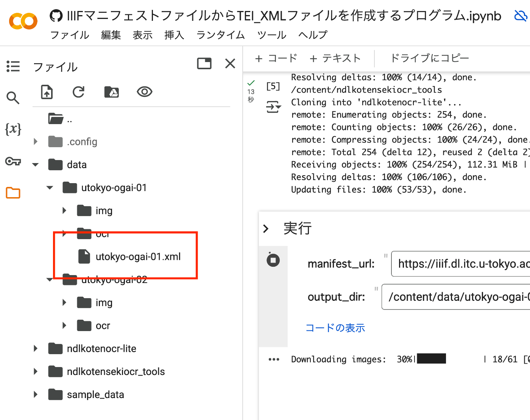The width and height of the screenshot is (530, 420).
Task: Open the search panel in sidebar
Action: [x=13, y=98]
